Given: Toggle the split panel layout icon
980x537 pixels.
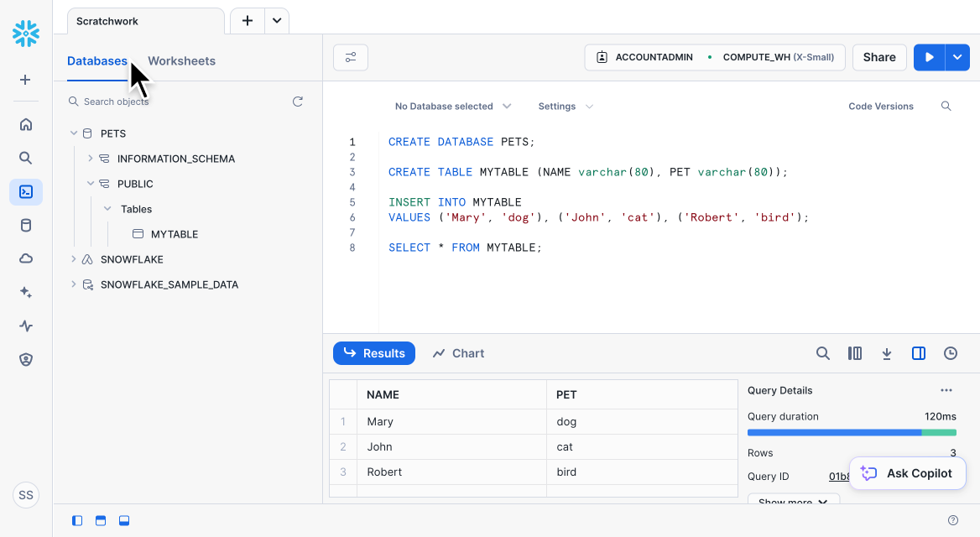Looking at the screenshot, I should [918, 353].
